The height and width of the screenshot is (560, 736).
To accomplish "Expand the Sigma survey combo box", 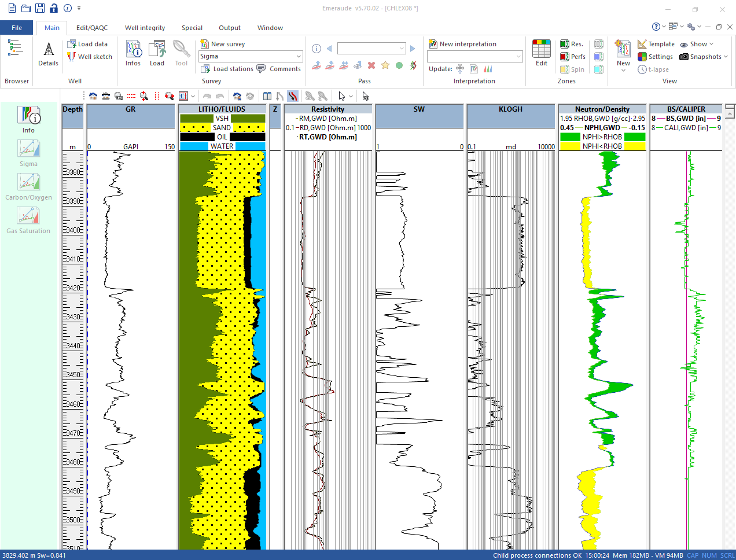I will point(299,57).
